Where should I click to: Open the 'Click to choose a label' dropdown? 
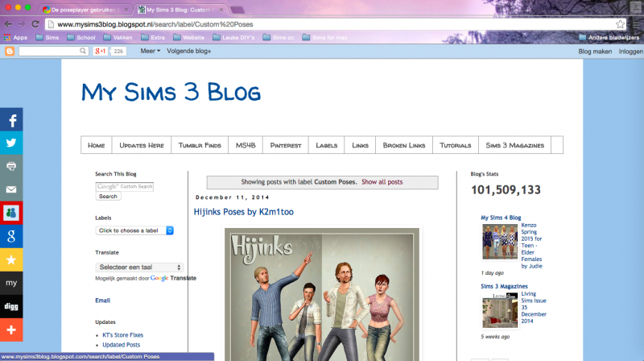pos(134,230)
